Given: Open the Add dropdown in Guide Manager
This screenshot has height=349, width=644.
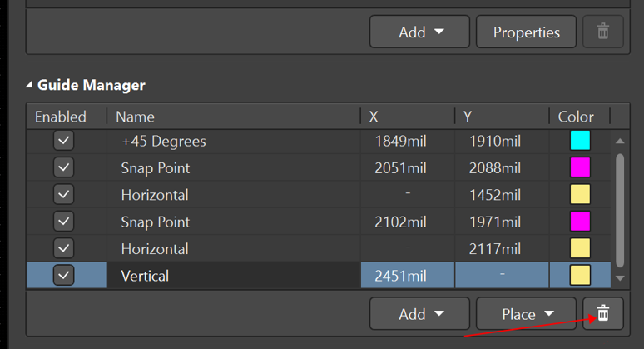Looking at the screenshot, I should coord(420,314).
